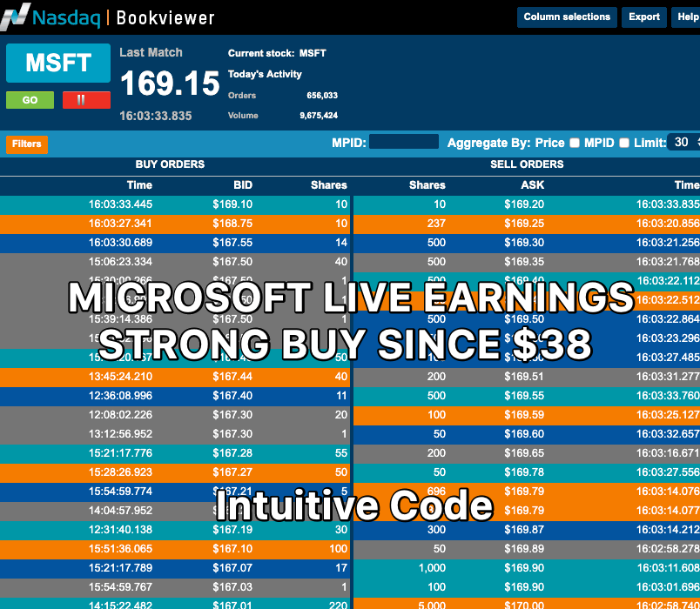The image size is (700, 609).
Task: Click the Volume value 9,675,424
Action: (x=319, y=116)
